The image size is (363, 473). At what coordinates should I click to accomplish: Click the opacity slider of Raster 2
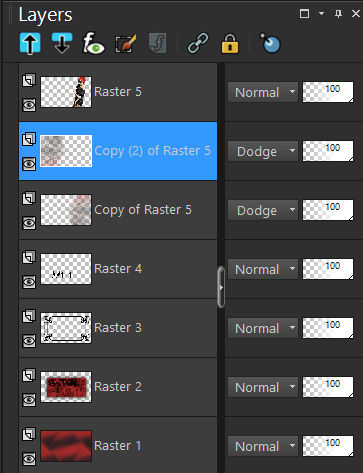[x=328, y=387]
